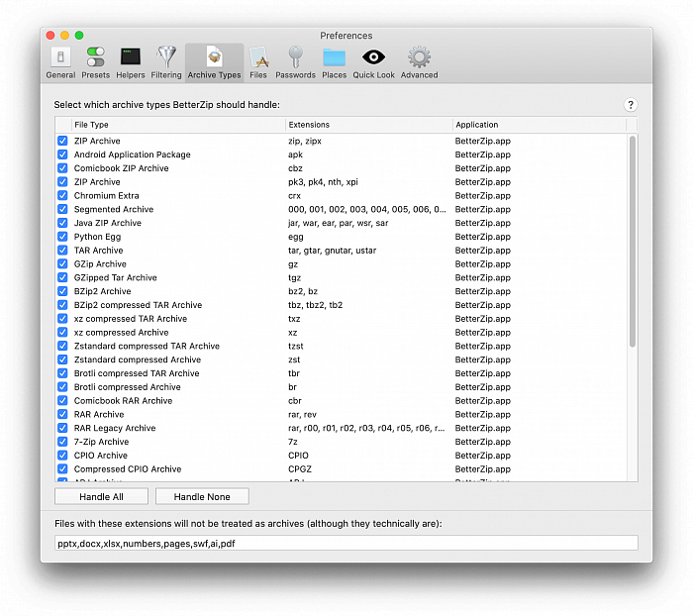Toggle Android Application Package checkbox
Screen dimensions: 693x616
(x=62, y=154)
